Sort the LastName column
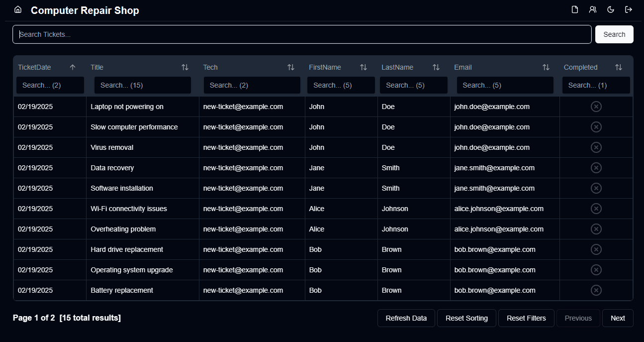Screen dimensions: 644x342 [x=436, y=67]
